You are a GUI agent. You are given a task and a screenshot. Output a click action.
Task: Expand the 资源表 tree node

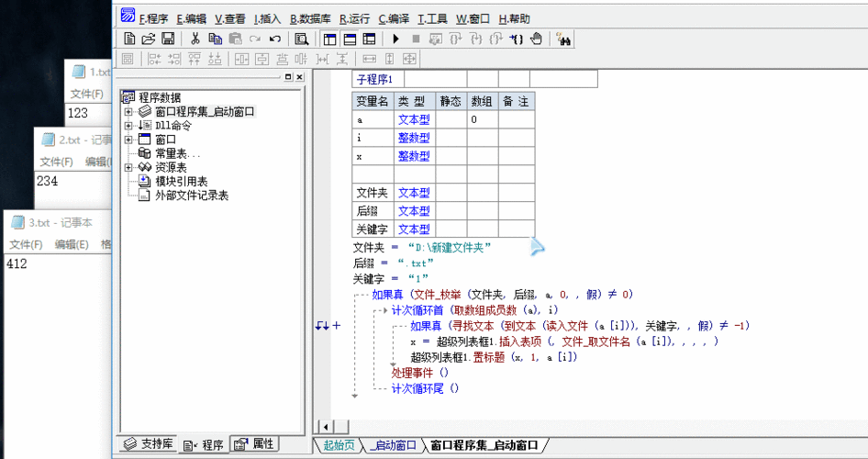pyautogui.click(x=128, y=167)
